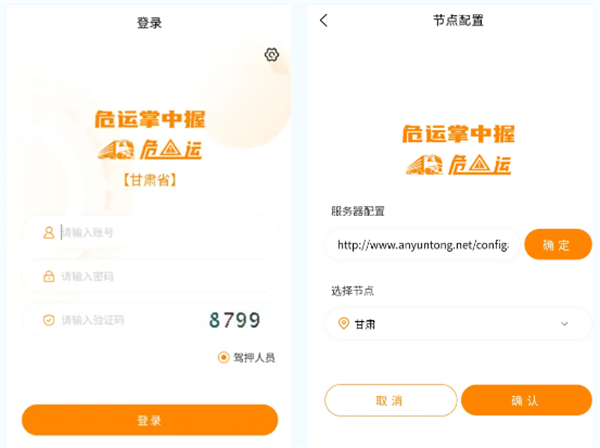Viewport: 600px width, 448px height.
Task: Click the 确定 button next to server URL
Action: 558,244
